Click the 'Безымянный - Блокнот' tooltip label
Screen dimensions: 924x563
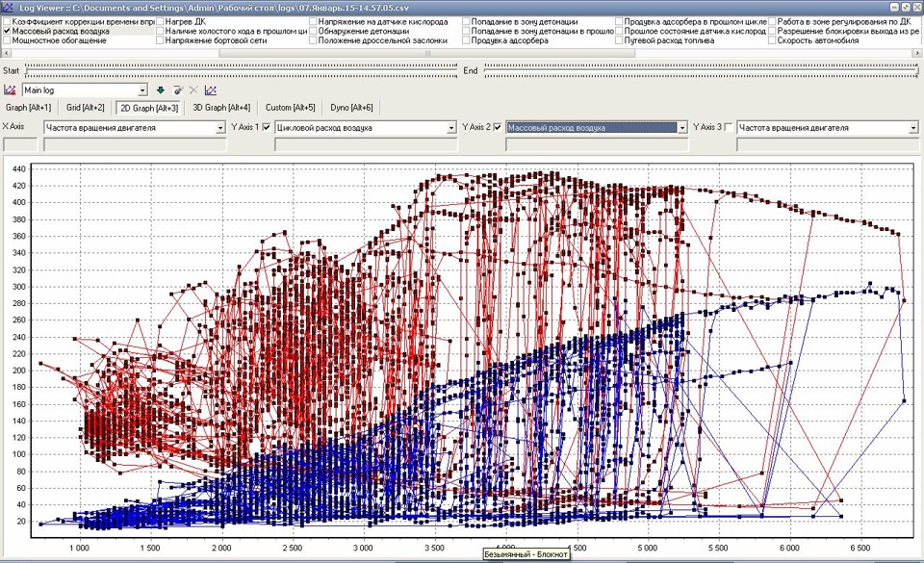[526, 554]
